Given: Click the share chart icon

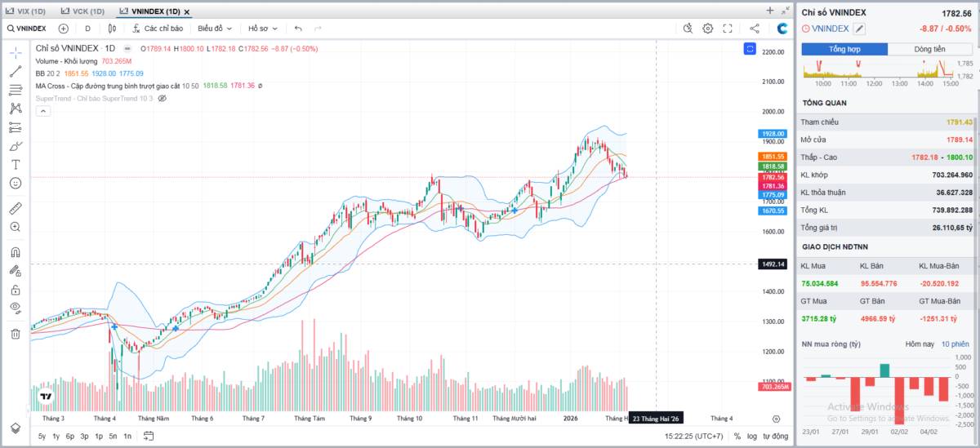Looking at the screenshot, I should click(x=754, y=29).
